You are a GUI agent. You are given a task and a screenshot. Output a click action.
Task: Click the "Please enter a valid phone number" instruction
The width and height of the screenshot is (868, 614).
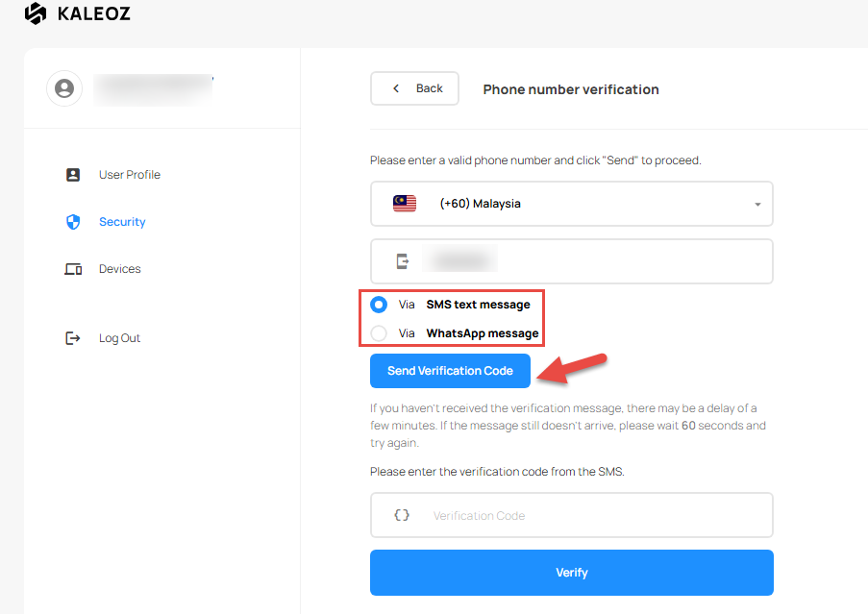tap(535, 160)
